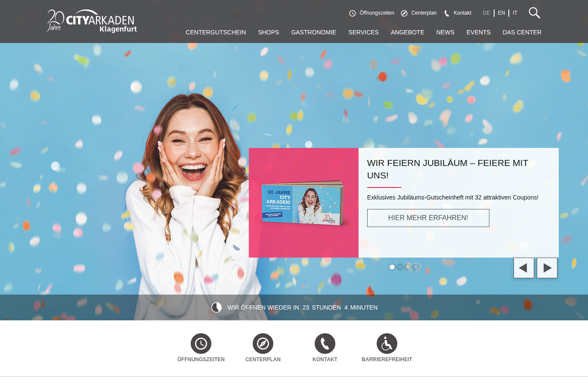Click the round Kontakt phone icon
Image resolution: width=588 pixels, height=387 pixels.
point(325,344)
